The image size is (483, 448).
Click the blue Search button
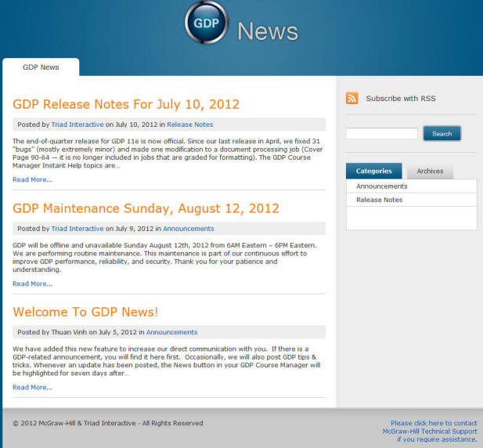[x=442, y=133]
